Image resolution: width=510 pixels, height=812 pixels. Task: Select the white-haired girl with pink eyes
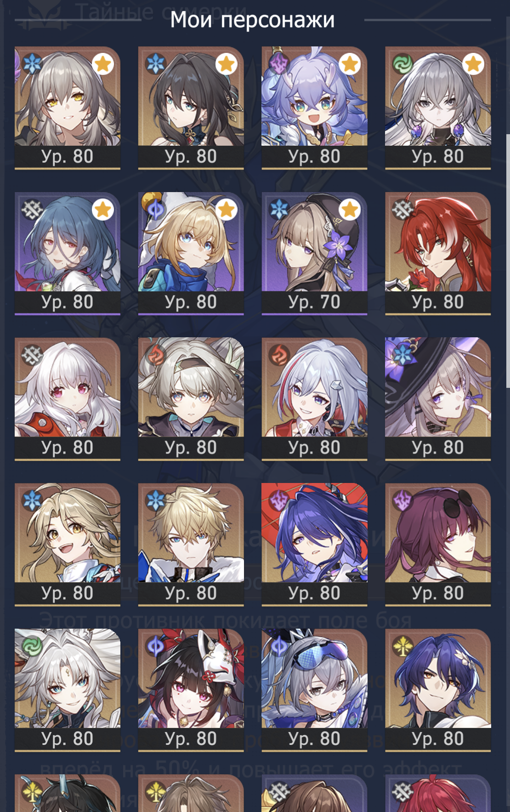[68, 399]
